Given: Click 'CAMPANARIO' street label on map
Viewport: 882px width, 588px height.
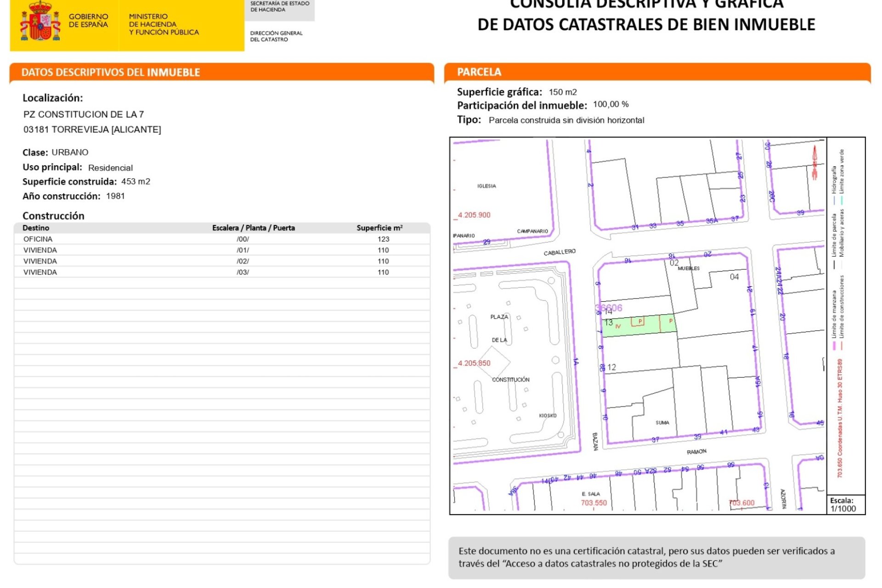Looking at the screenshot, I should 532,231.
